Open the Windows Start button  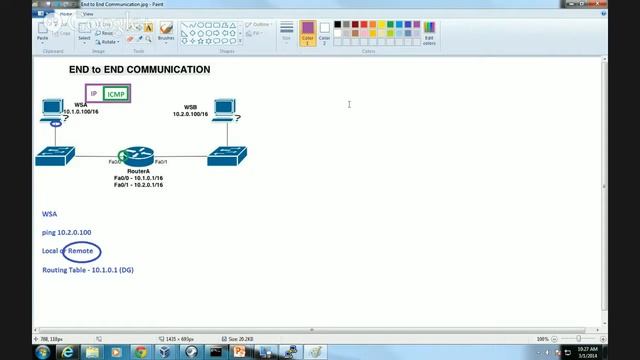click(42, 352)
